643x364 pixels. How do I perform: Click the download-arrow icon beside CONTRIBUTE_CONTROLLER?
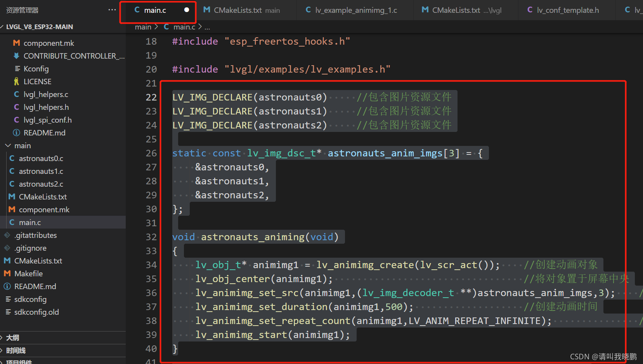[x=16, y=56]
